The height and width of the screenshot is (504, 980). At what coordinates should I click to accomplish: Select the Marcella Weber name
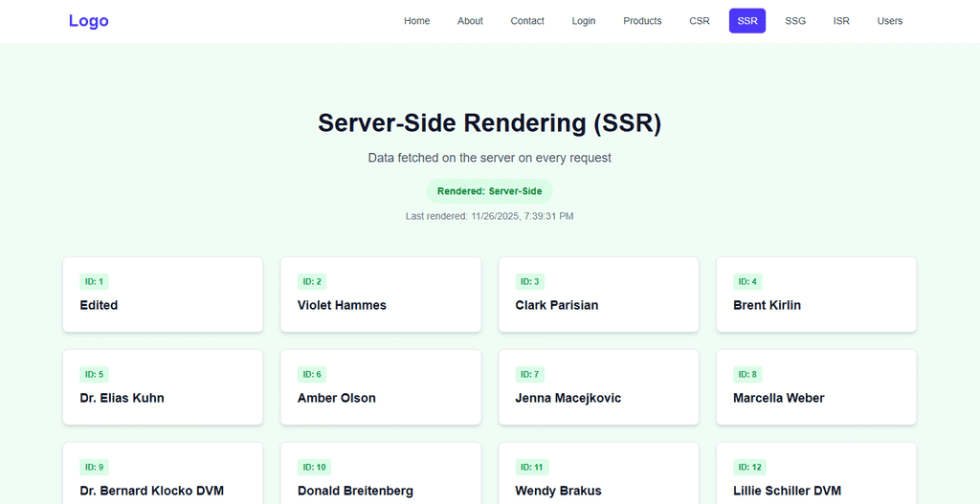click(x=779, y=398)
